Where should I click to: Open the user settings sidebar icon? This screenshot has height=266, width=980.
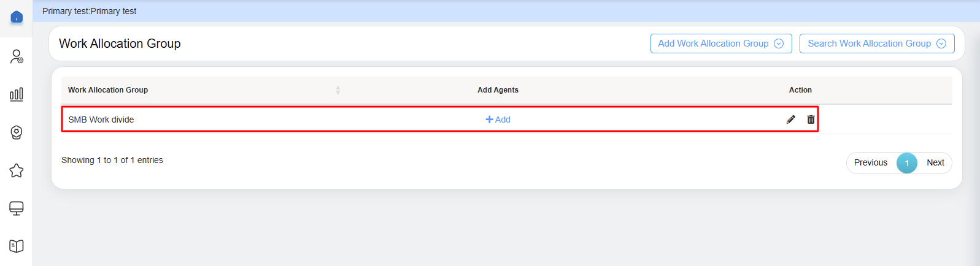tap(17, 56)
